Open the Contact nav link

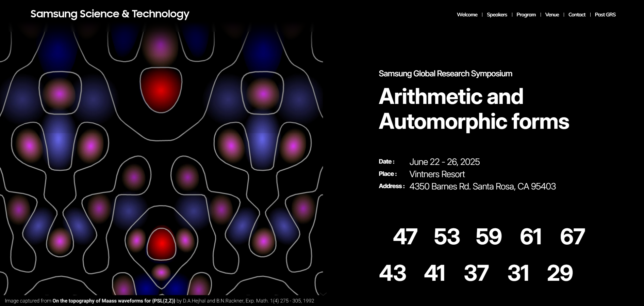577,15
